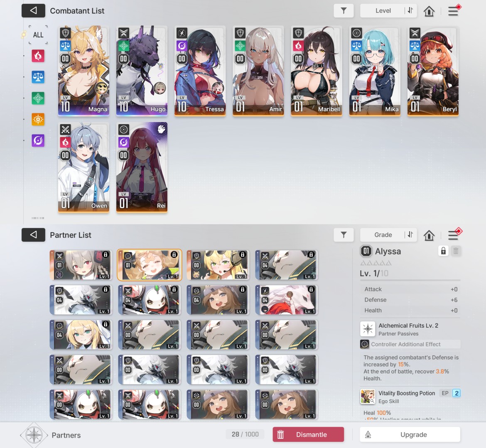Select Rei combatant card

[x=142, y=168]
